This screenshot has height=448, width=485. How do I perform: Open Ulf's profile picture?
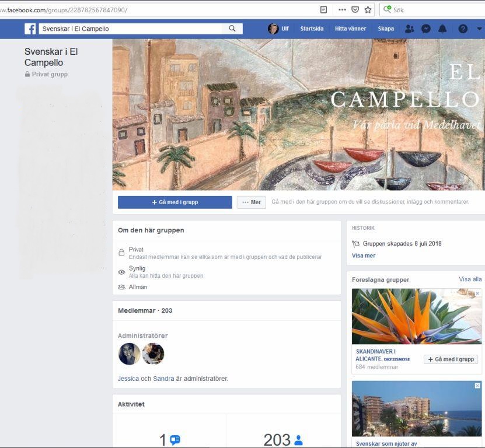point(273,29)
